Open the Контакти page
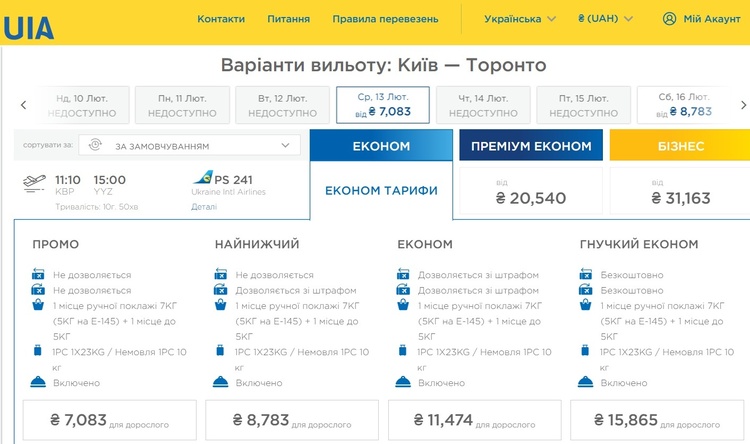The image size is (750, 444). (x=221, y=19)
